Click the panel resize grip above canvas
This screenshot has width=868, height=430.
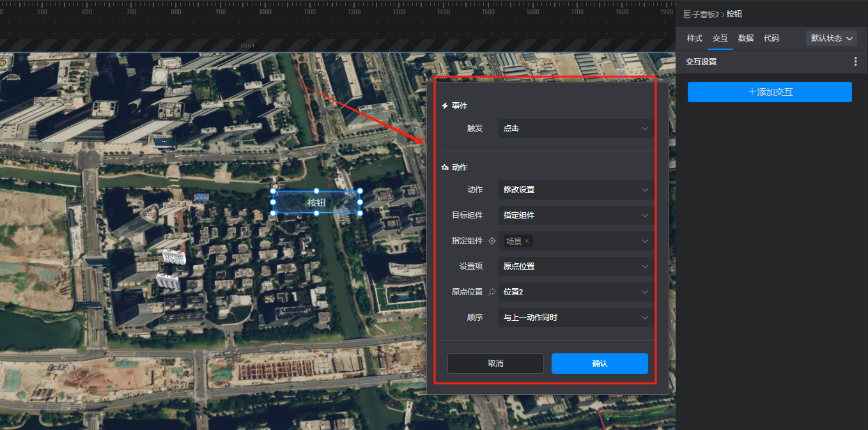tap(247, 46)
